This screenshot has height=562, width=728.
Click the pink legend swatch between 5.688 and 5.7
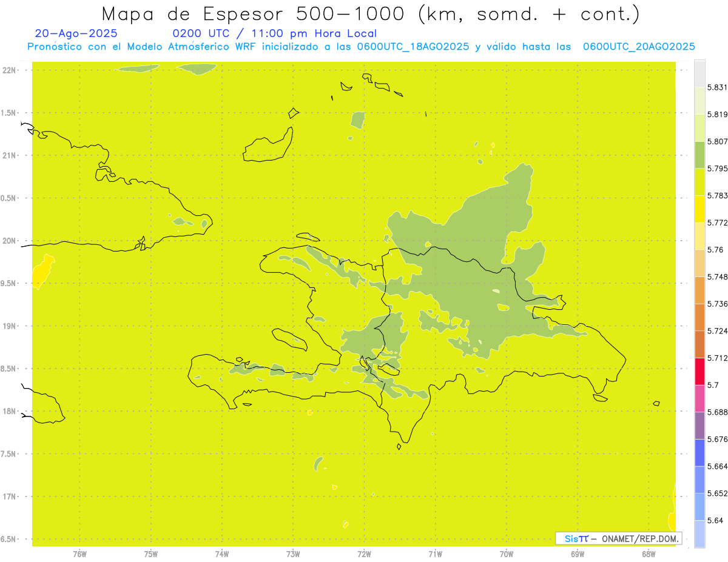pos(699,398)
